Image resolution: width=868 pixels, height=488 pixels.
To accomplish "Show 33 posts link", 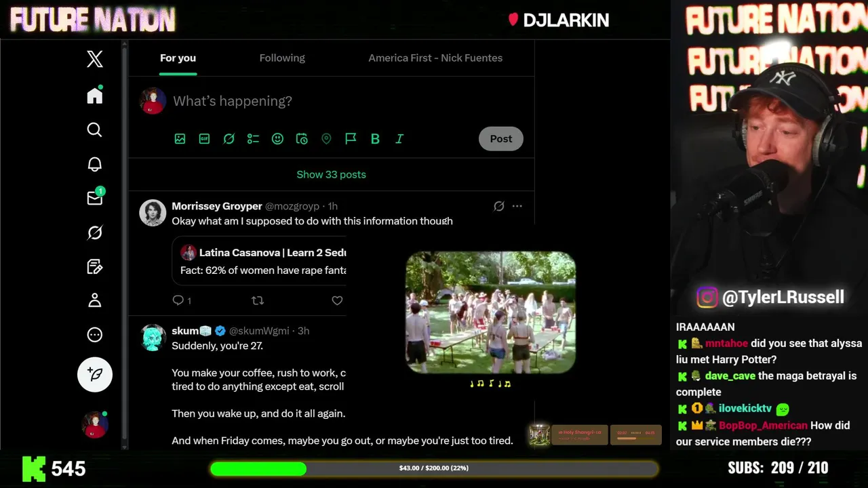I will tap(331, 174).
